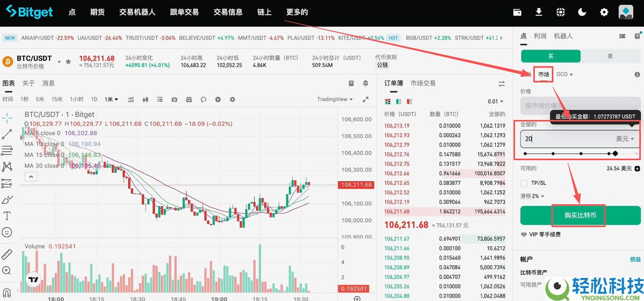Add funds with plus icon
Image resolution: width=644 pixels, height=301 pixels.
(x=637, y=168)
